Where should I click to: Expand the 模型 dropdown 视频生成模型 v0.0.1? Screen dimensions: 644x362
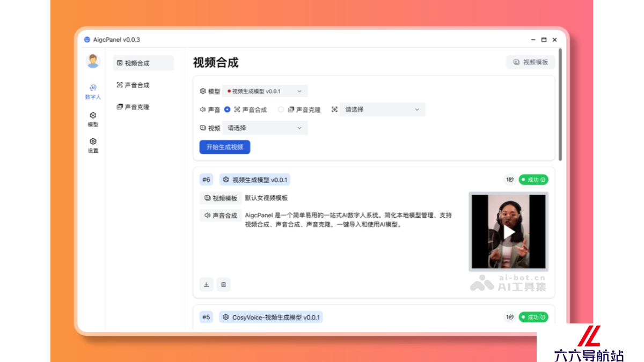pos(265,91)
